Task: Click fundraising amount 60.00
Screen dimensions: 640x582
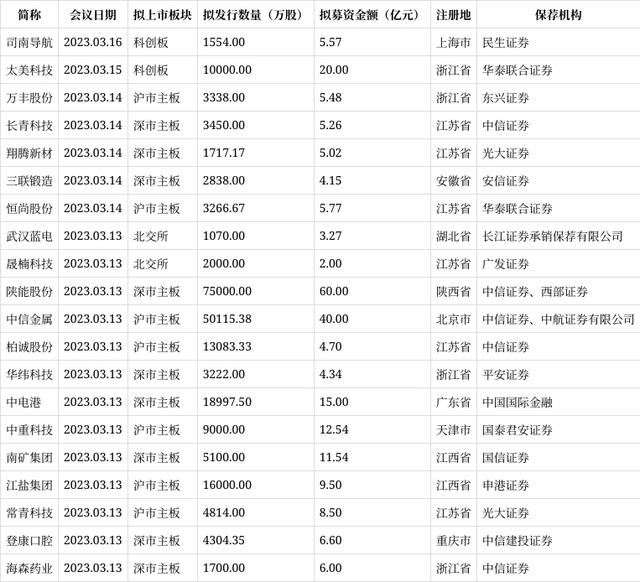Action: click(334, 291)
